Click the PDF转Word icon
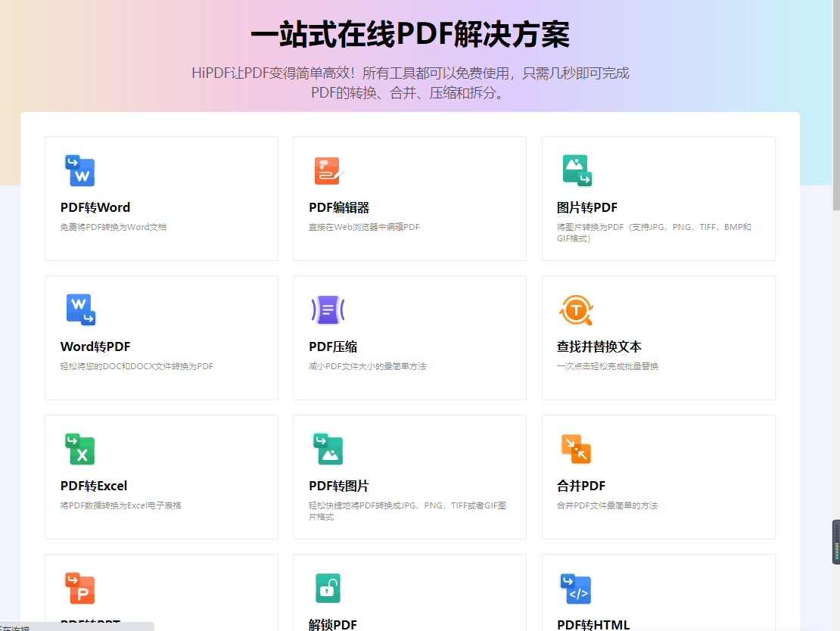Screen dimensions: 840x631 [79, 170]
